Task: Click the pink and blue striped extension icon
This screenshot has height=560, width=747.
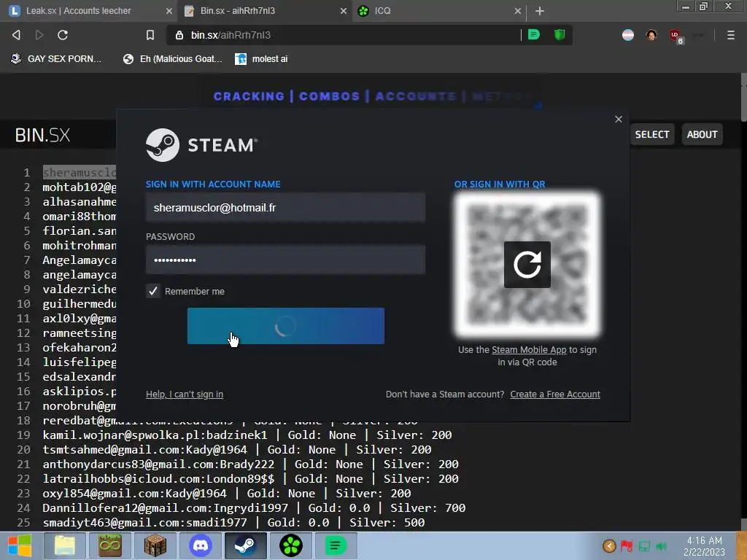Action: (x=628, y=35)
